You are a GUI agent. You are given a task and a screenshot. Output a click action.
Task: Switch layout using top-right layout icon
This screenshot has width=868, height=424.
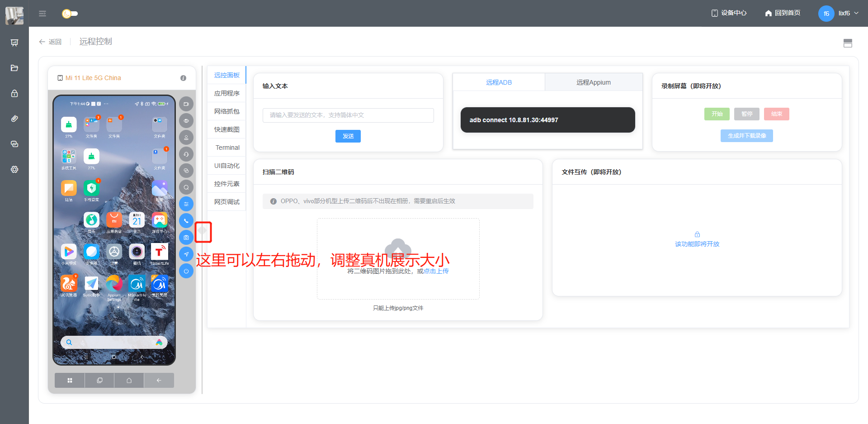[x=848, y=43]
